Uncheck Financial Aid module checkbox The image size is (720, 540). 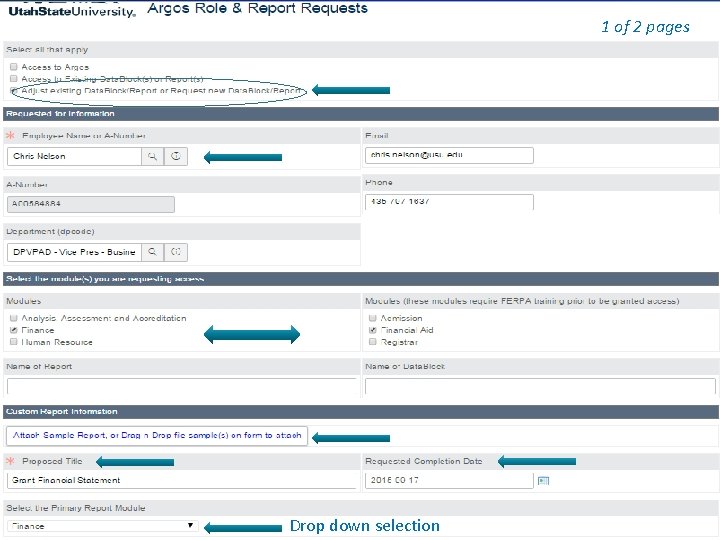click(373, 330)
